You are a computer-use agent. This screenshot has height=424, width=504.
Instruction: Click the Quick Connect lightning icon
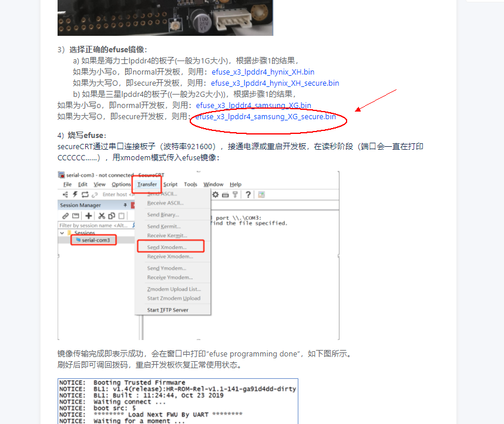coord(75,194)
